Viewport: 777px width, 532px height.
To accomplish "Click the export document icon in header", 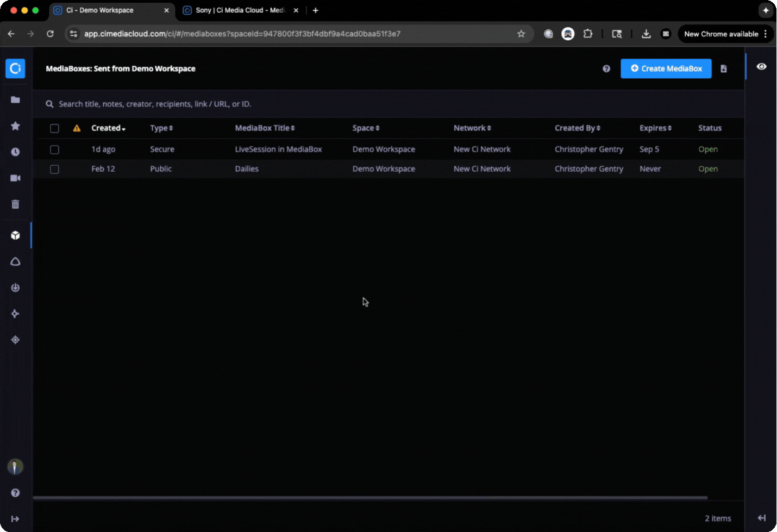I will coord(724,68).
